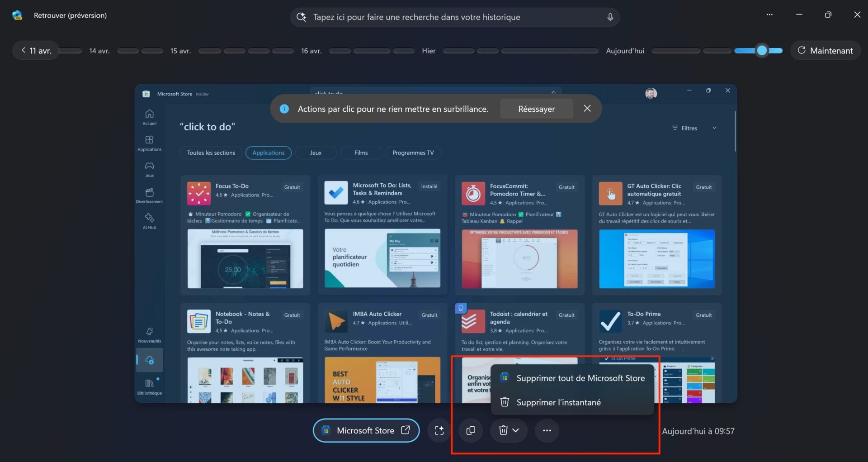868x462 pixels.
Task: Select the Jeux filter tab
Action: [x=316, y=153]
